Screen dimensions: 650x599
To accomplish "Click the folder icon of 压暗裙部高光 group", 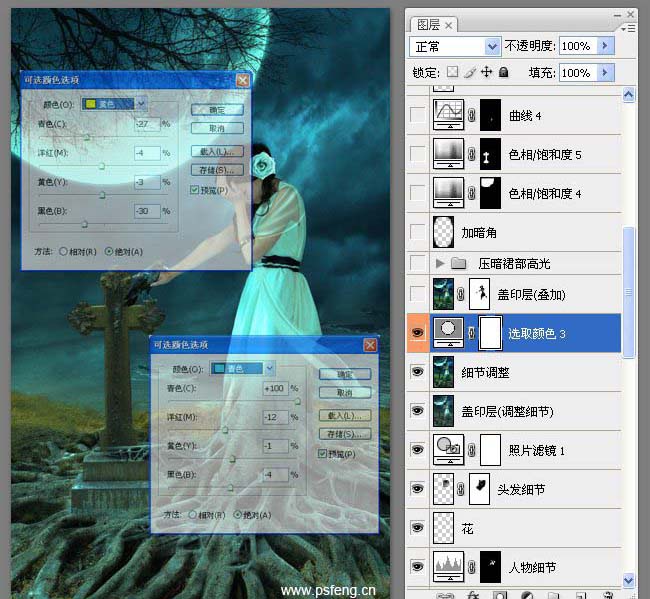I will (x=458, y=263).
